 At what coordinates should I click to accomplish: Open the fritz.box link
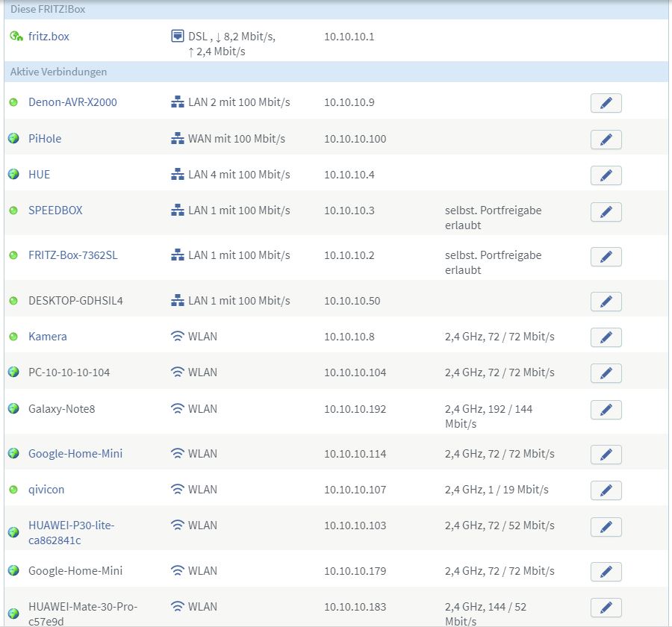click(49, 37)
